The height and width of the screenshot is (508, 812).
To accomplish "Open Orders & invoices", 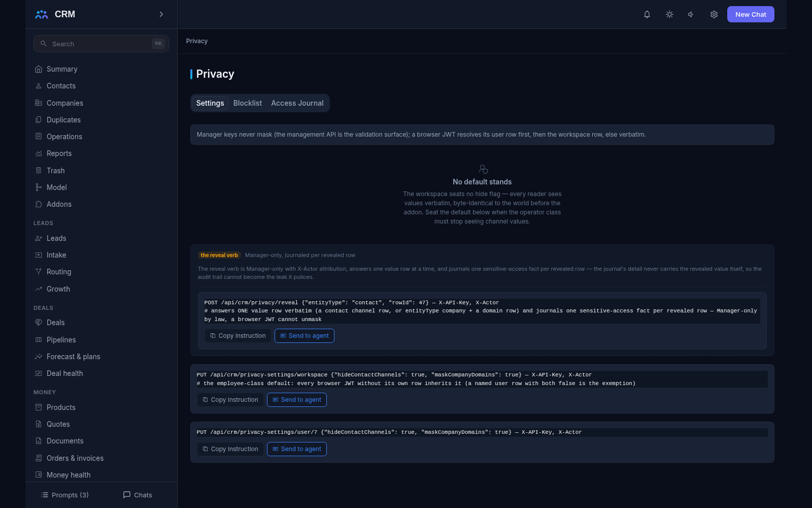I will click(101, 458).
